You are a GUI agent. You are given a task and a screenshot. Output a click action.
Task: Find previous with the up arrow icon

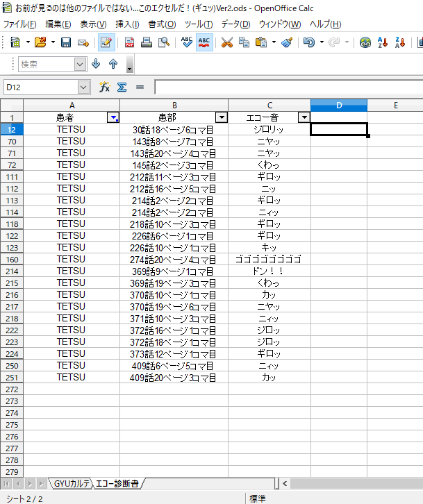click(x=113, y=64)
